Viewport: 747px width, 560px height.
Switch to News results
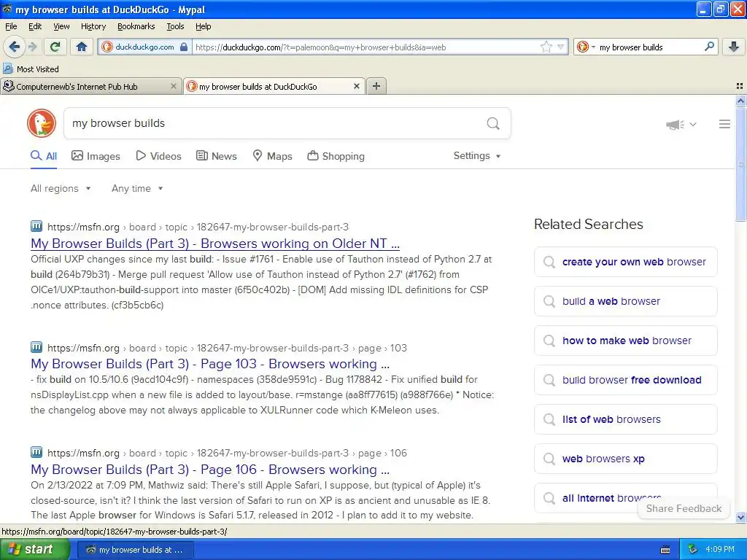point(216,156)
